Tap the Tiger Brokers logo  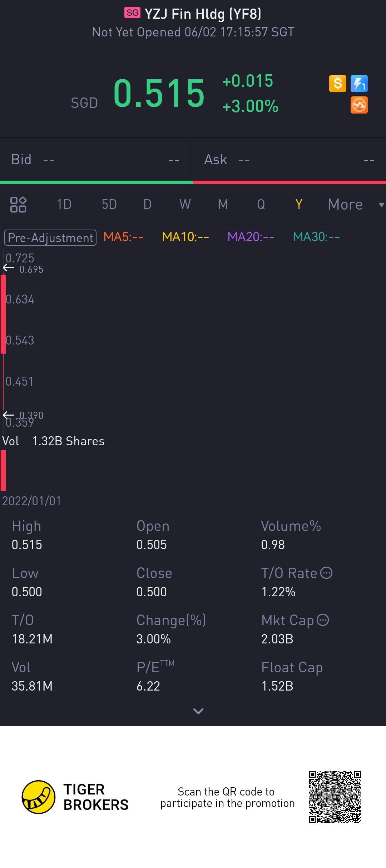39,797
